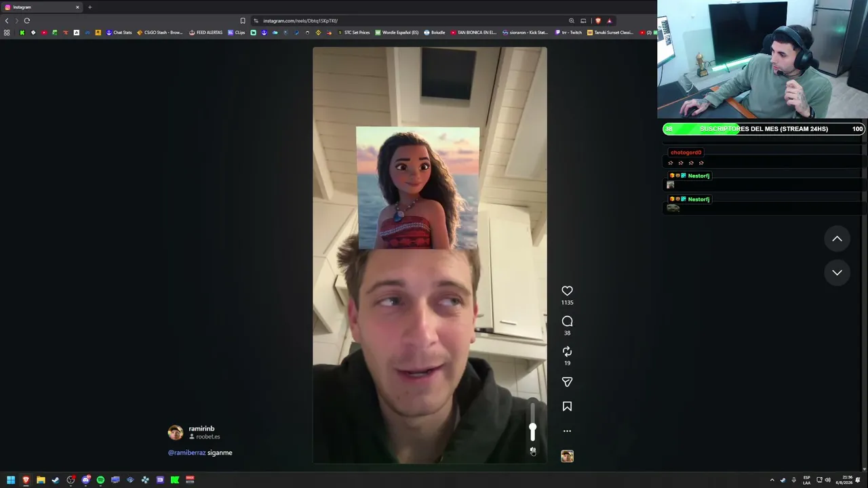Save the reel with the bookmark icon
Screen dimensions: 868x488
(567, 407)
